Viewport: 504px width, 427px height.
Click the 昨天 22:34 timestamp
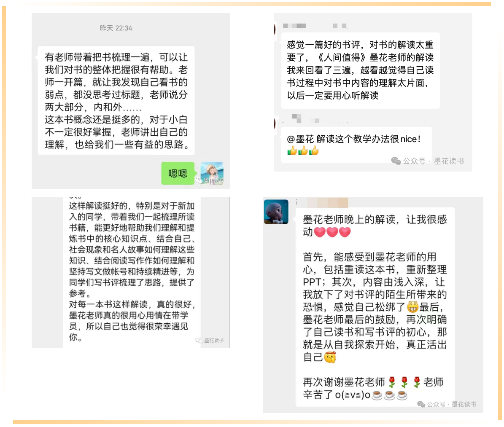pyautogui.click(x=116, y=28)
